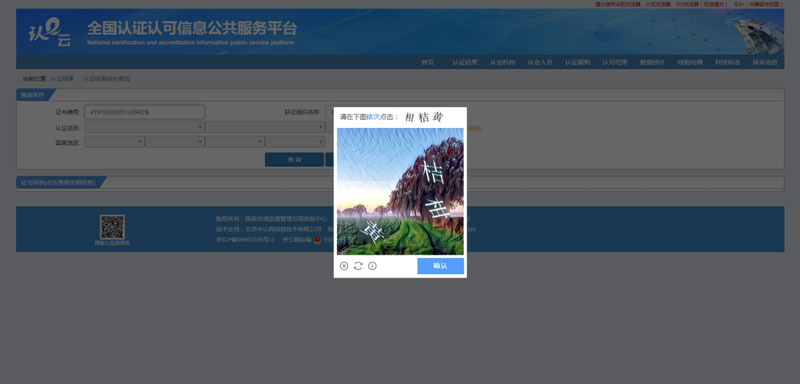Click character 桔 in captcha image
Screen dimensions: 800x384
434,173
